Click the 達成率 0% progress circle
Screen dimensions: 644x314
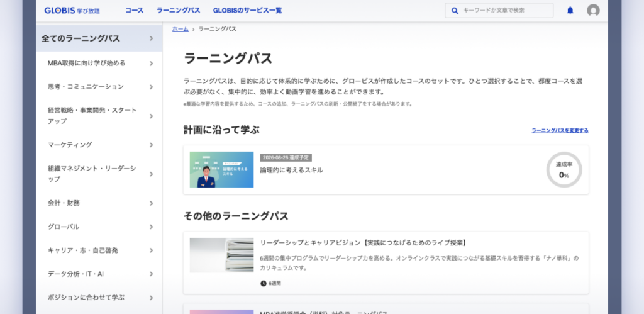pyautogui.click(x=564, y=170)
